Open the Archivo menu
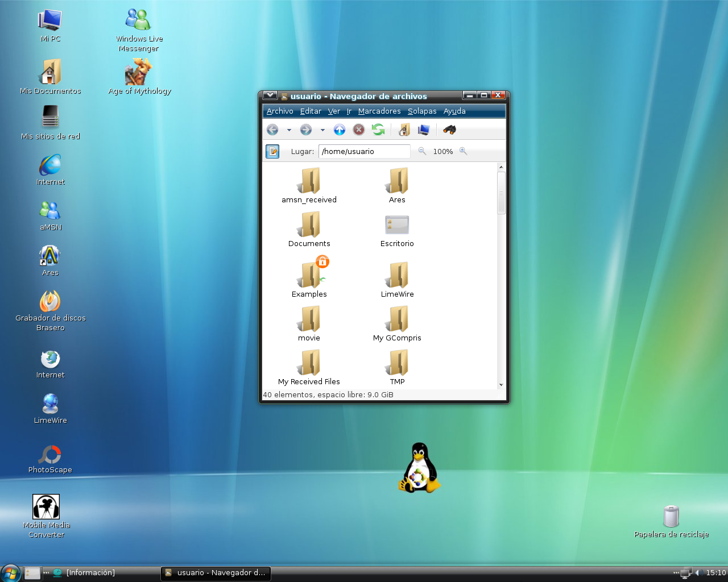 point(280,111)
